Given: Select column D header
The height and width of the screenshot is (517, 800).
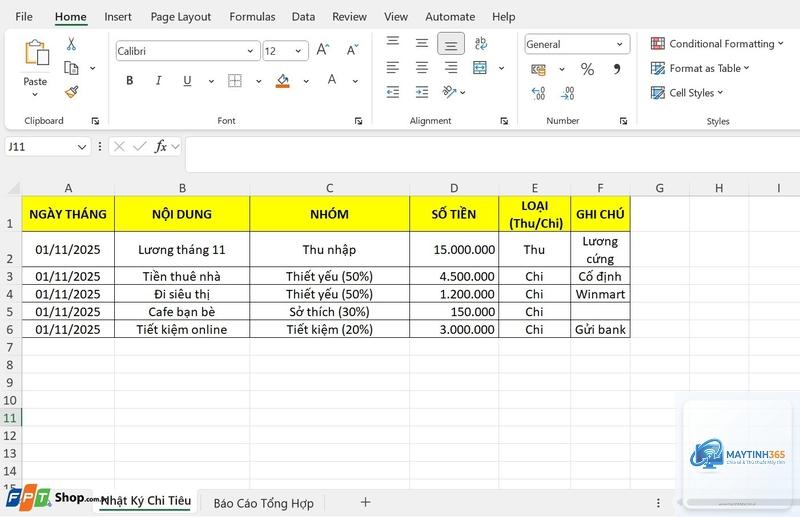Looking at the screenshot, I should [454, 188].
